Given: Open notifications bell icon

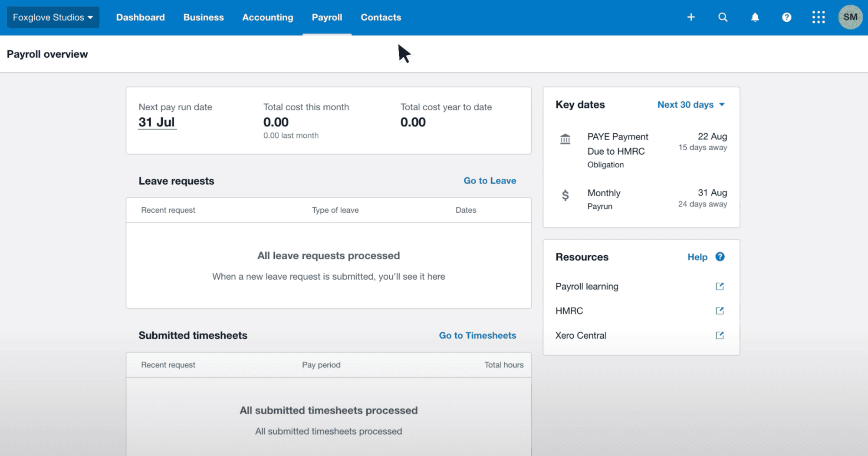Looking at the screenshot, I should [755, 17].
